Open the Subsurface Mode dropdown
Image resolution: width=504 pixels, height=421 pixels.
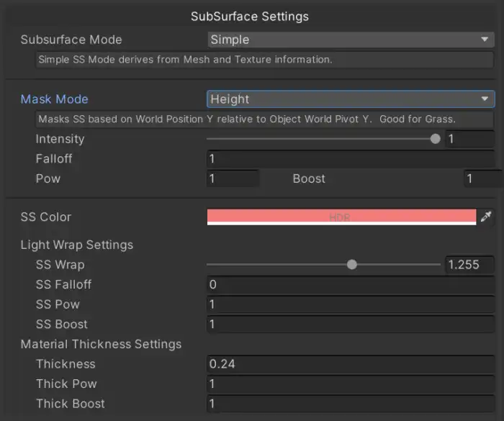350,40
